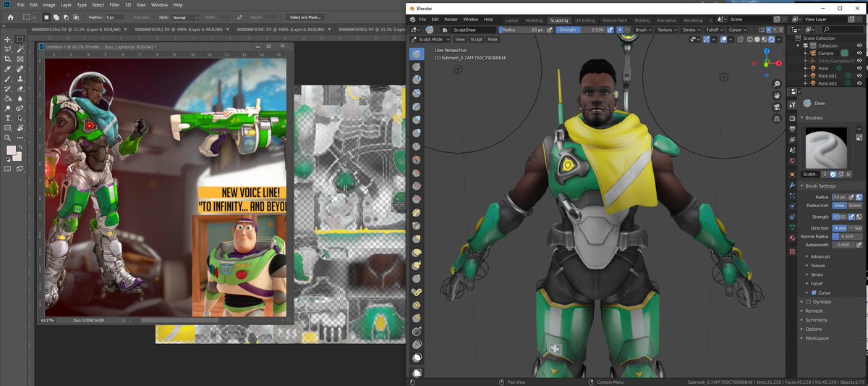Select the Crop tool in Photoshop
The image size is (868, 386).
pos(8,59)
